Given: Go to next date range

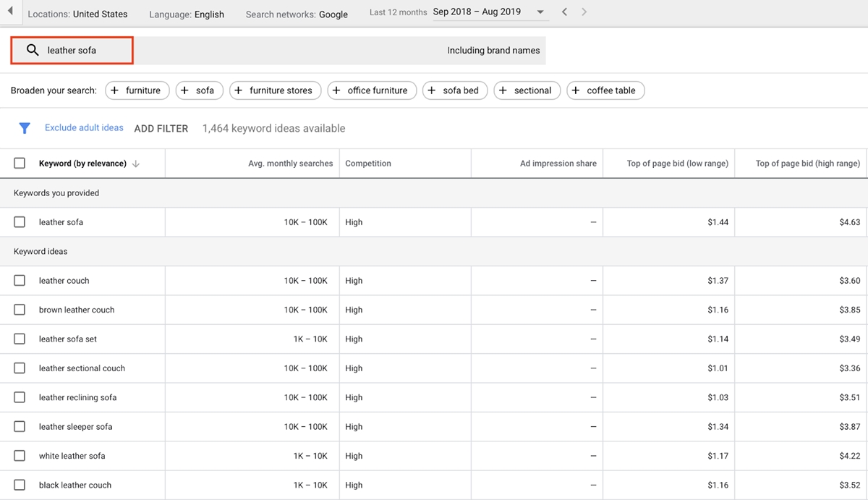Looking at the screenshot, I should (x=584, y=12).
